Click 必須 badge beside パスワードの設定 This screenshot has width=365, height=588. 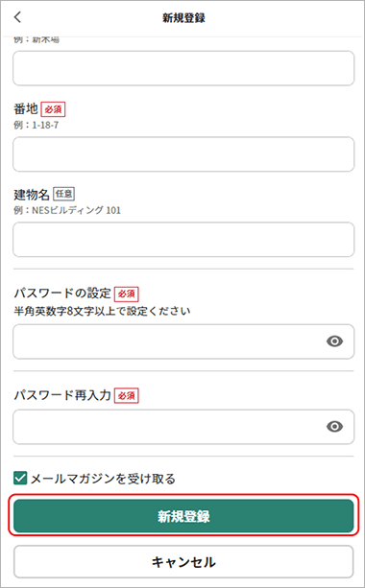[x=127, y=294]
